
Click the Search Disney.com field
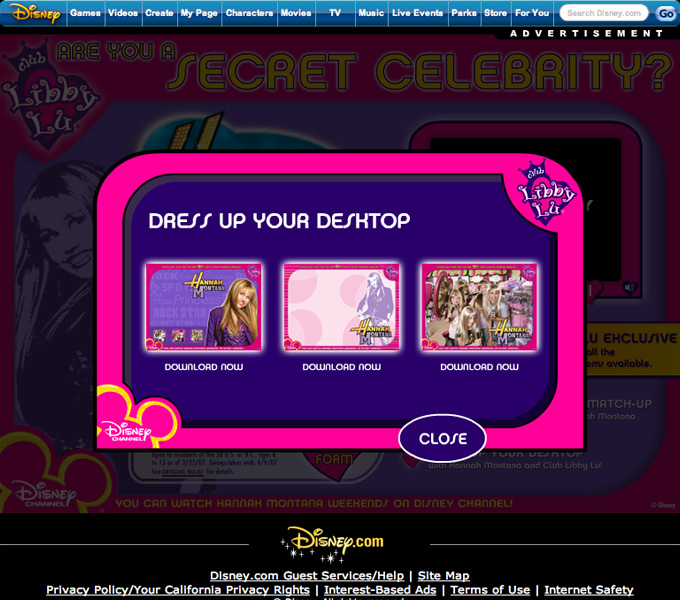click(604, 13)
